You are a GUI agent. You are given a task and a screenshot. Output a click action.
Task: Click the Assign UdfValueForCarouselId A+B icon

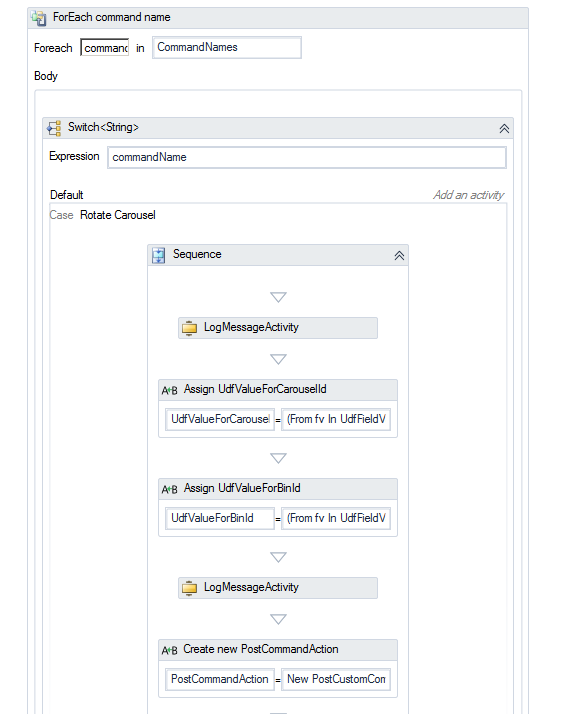pyautogui.click(x=169, y=390)
